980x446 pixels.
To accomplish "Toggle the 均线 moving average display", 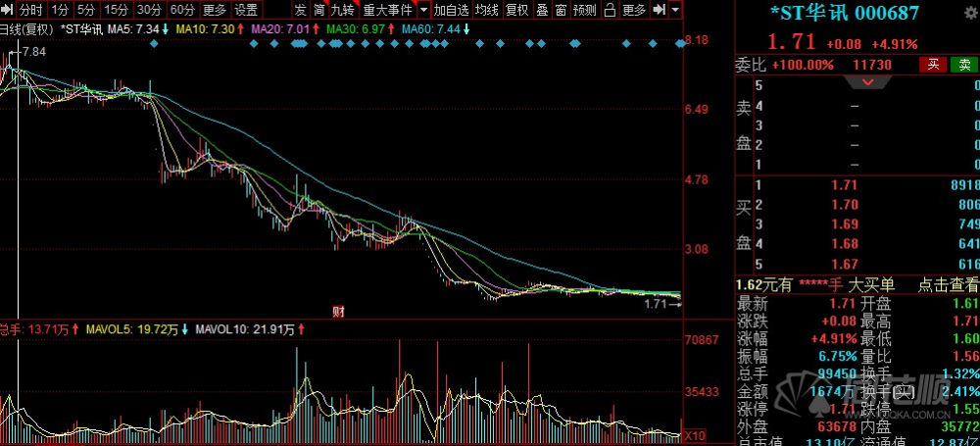I will point(486,10).
